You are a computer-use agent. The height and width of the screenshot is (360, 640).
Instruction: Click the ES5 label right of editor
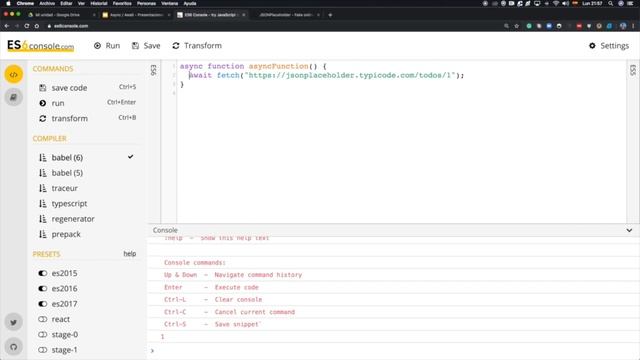(633, 70)
